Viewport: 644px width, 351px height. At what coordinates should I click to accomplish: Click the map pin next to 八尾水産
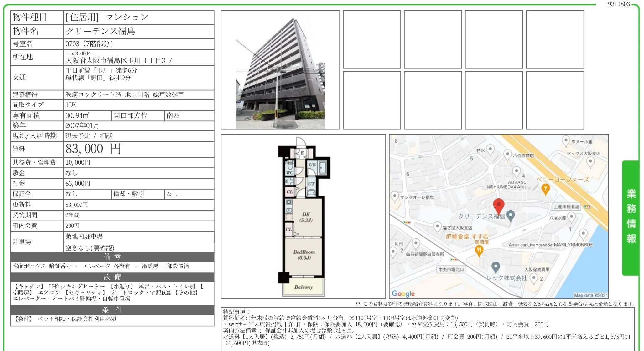572,216
